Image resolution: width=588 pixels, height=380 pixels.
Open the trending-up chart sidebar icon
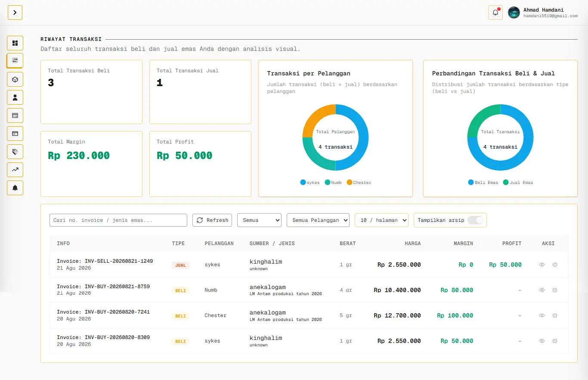point(15,170)
